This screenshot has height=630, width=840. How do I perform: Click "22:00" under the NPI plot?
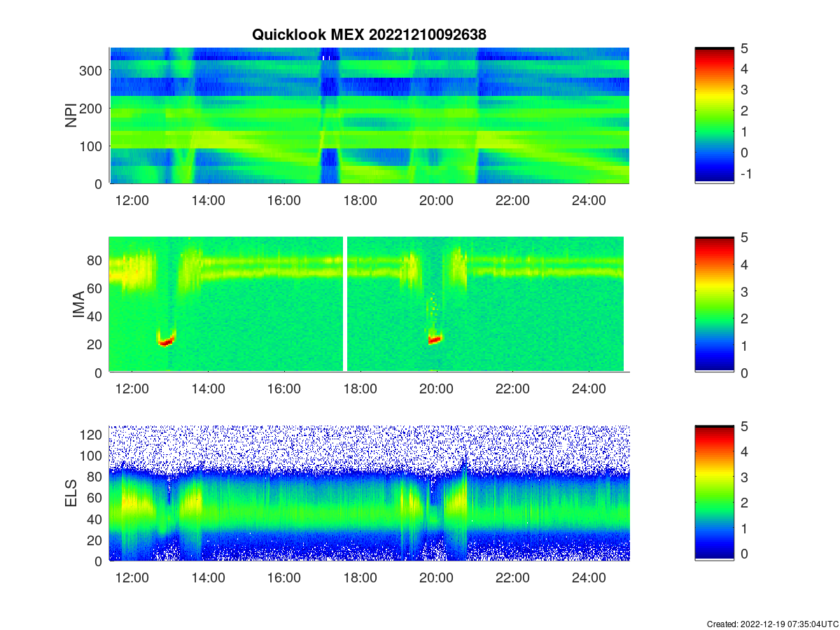pyautogui.click(x=512, y=200)
